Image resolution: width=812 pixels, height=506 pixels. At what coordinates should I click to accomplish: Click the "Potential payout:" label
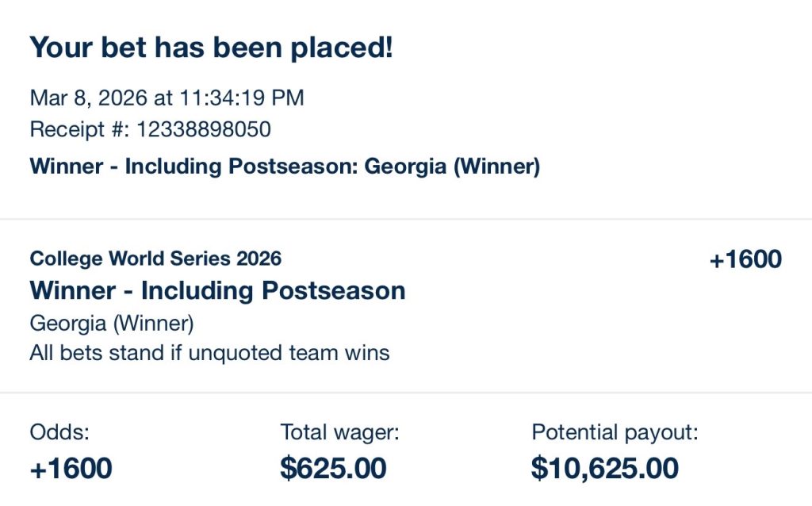[615, 432]
